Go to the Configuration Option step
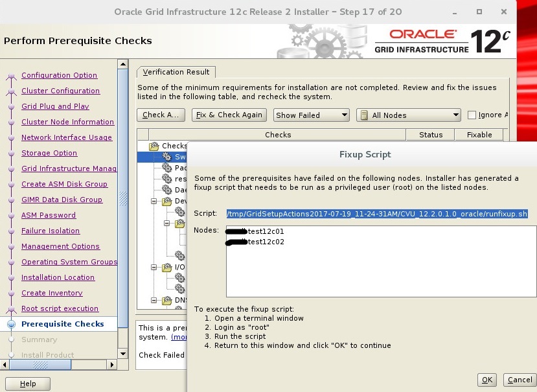Image resolution: width=537 pixels, height=392 pixels. point(59,75)
